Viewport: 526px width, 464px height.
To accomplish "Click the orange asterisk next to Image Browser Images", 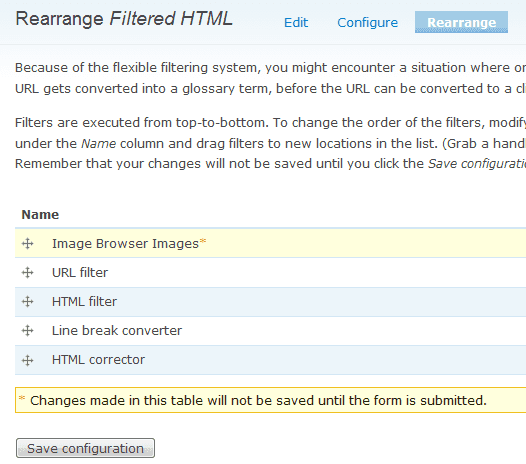I will tap(203, 241).
